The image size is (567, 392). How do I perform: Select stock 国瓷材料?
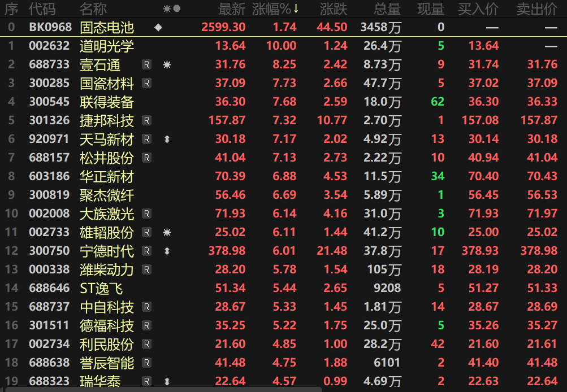point(107,84)
